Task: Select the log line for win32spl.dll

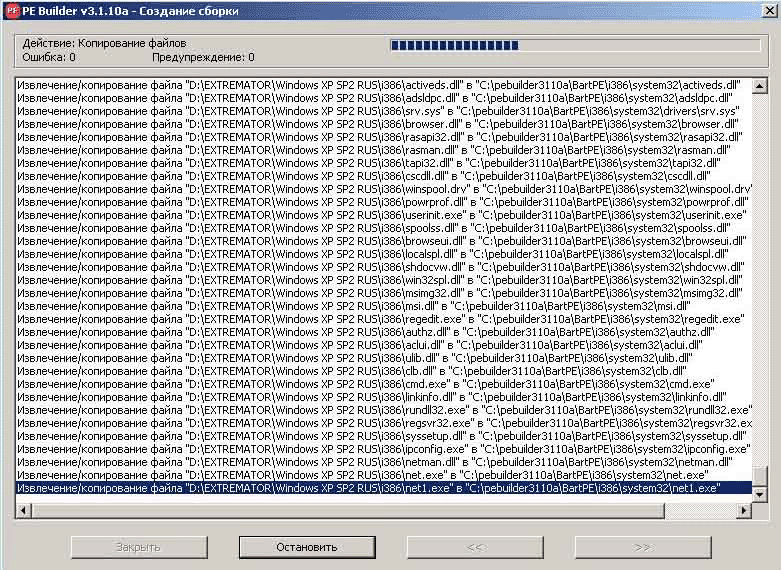Action: [384, 280]
